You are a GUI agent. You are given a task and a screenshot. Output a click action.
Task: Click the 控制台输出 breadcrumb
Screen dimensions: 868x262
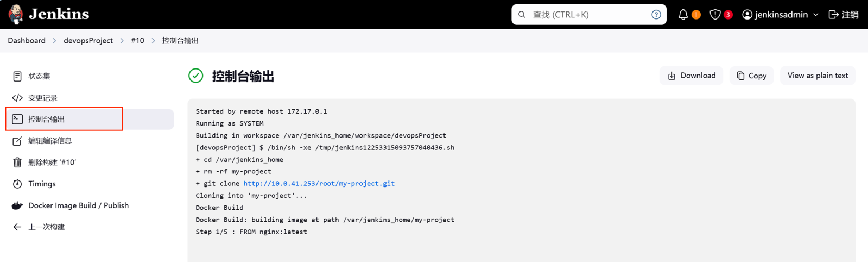tap(180, 41)
